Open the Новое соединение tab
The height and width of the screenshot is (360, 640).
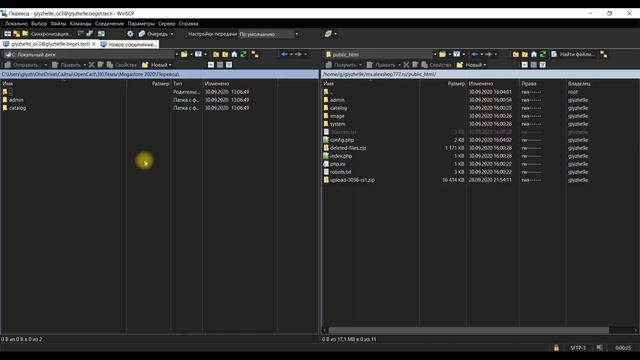point(129,44)
